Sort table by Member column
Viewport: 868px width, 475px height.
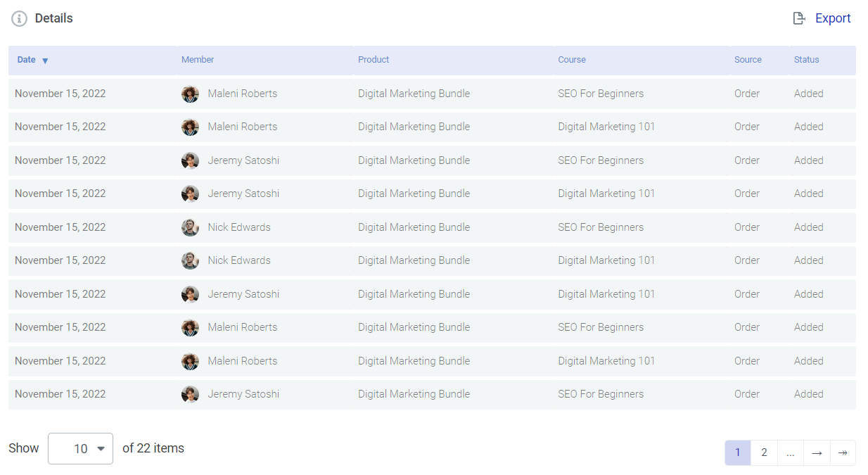(x=198, y=61)
